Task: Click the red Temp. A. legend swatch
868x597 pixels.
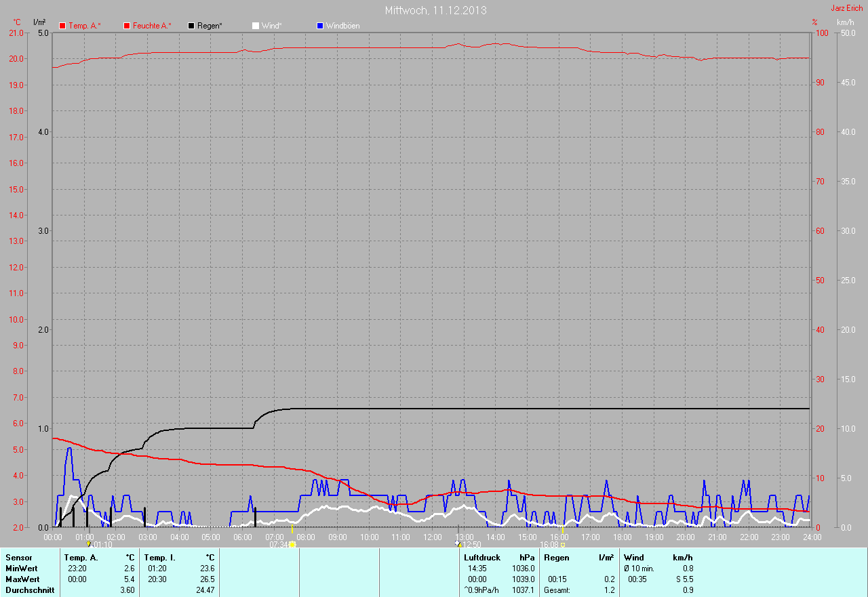Action: click(x=63, y=26)
